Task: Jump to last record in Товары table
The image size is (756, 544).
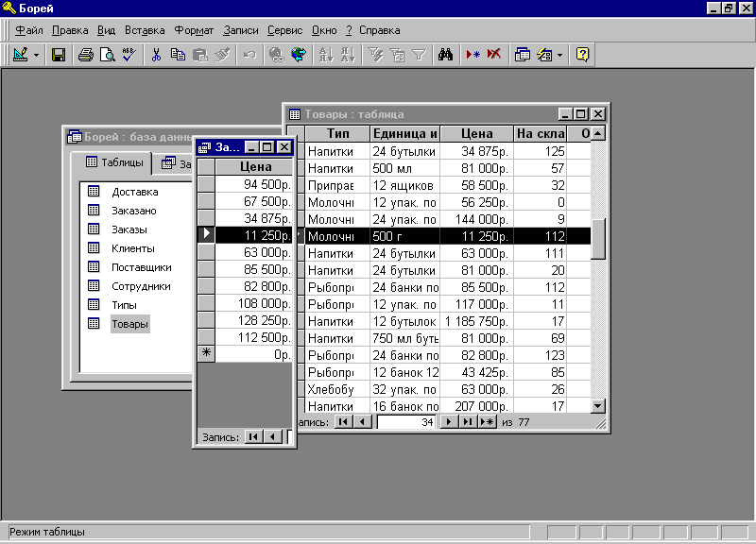Action: (469, 421)
